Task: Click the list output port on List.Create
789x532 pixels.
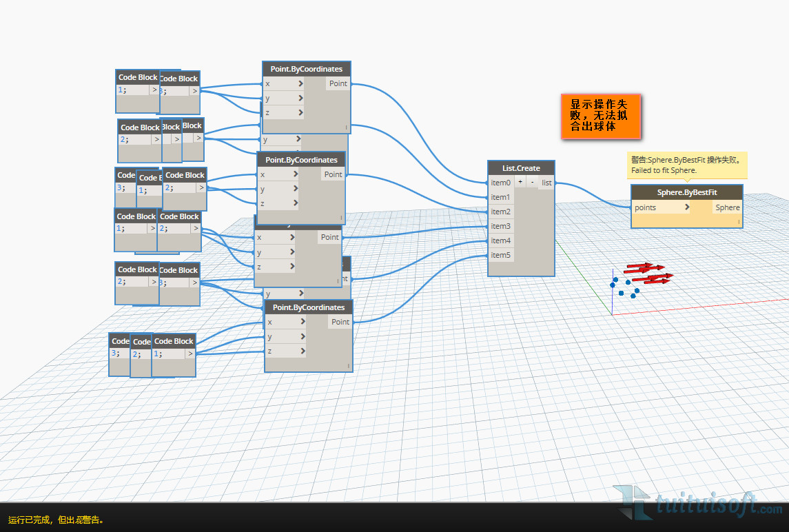Action: tap(546, 183)
